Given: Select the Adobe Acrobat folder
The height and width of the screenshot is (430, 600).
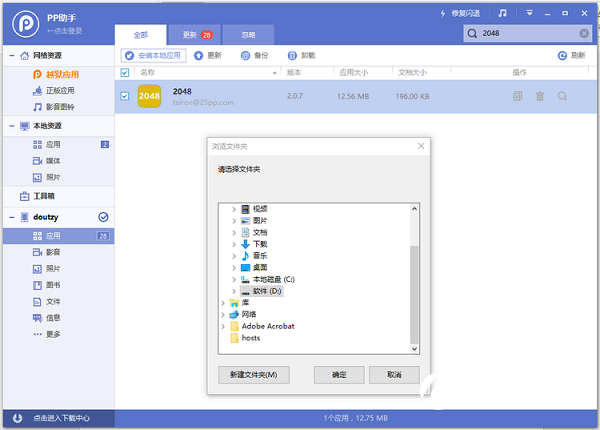Looking at the screenshot, I should pos(262,326).
